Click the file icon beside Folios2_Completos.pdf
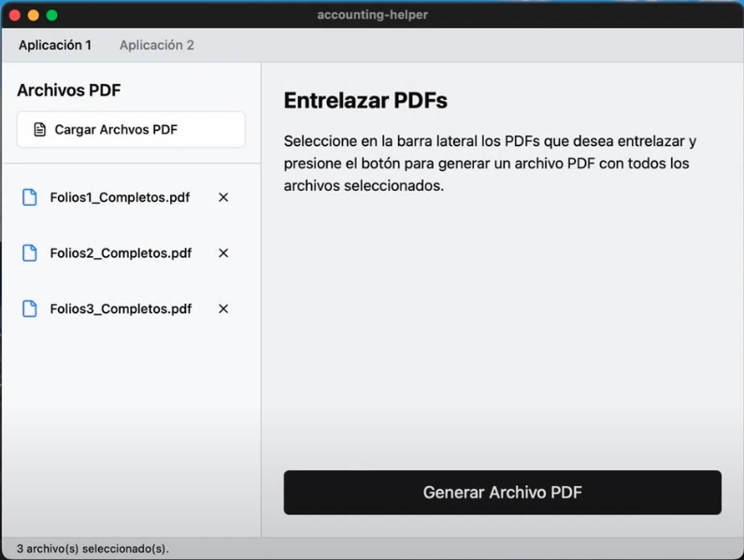 [x=30, y=253]
